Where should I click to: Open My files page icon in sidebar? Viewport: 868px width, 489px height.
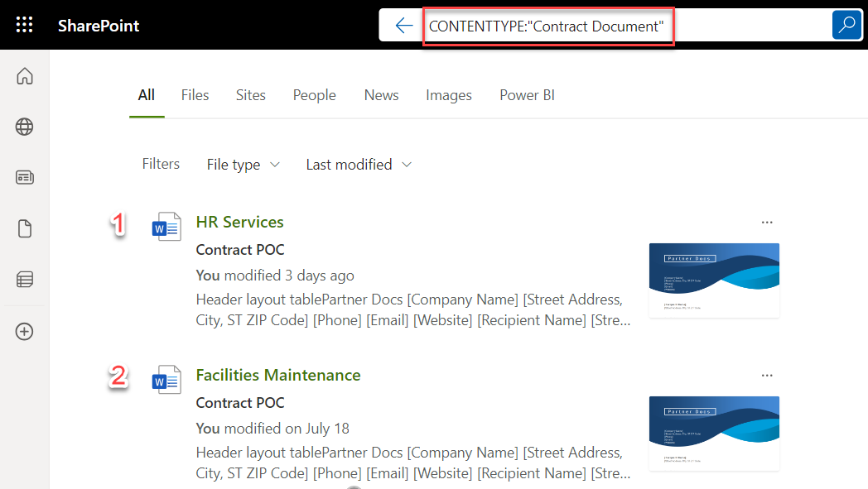click(24, 228)
